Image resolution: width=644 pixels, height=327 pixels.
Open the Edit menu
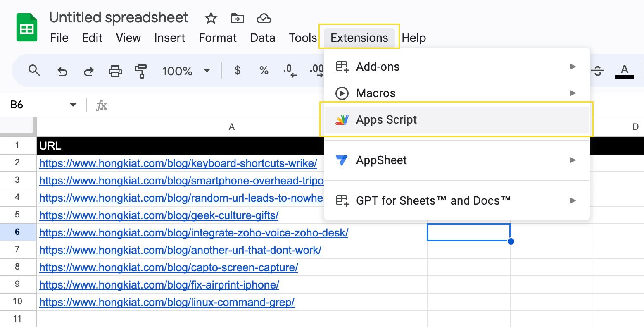92,38
